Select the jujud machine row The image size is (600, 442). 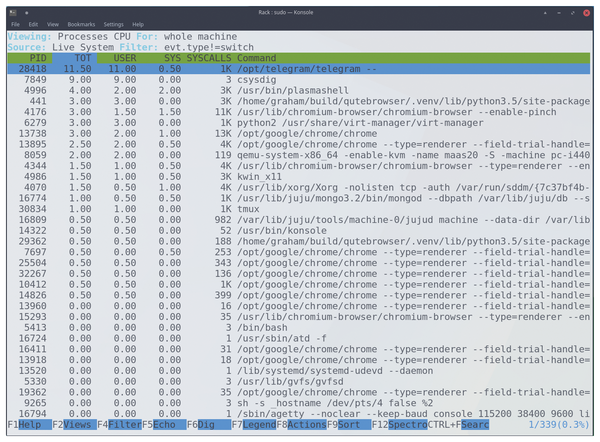(298, 220)
